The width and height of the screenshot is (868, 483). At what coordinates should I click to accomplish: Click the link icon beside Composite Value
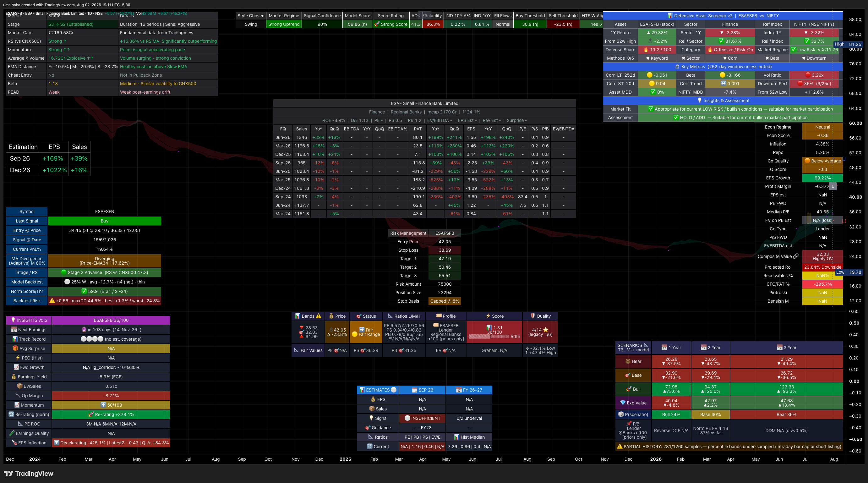(x=796, y=256)
